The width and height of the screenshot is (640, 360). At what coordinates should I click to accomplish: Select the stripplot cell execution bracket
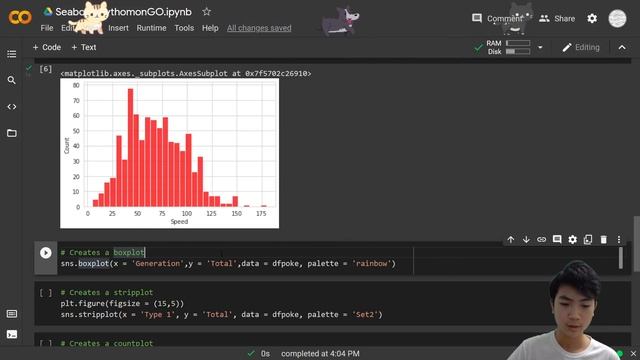coord(46,293)
